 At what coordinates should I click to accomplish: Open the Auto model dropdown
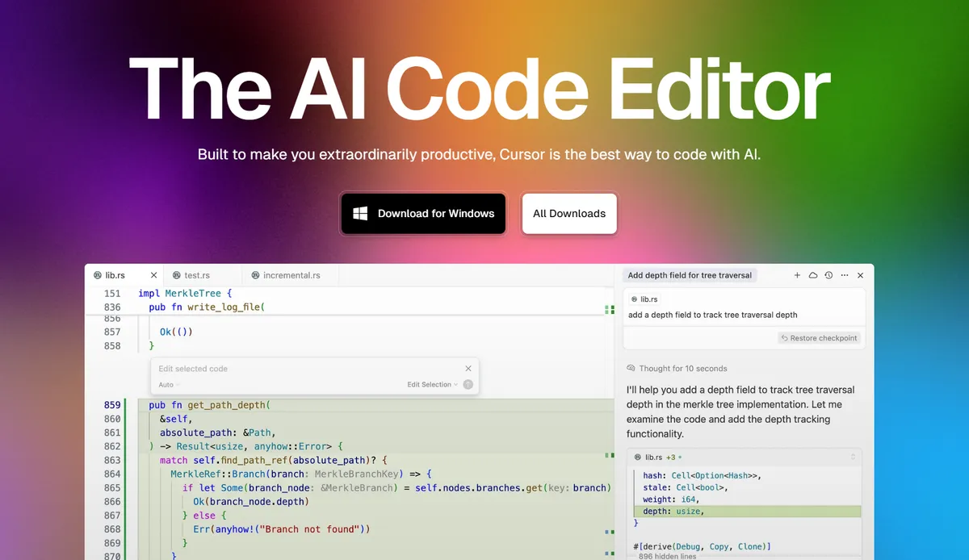[x=169, y=385]
